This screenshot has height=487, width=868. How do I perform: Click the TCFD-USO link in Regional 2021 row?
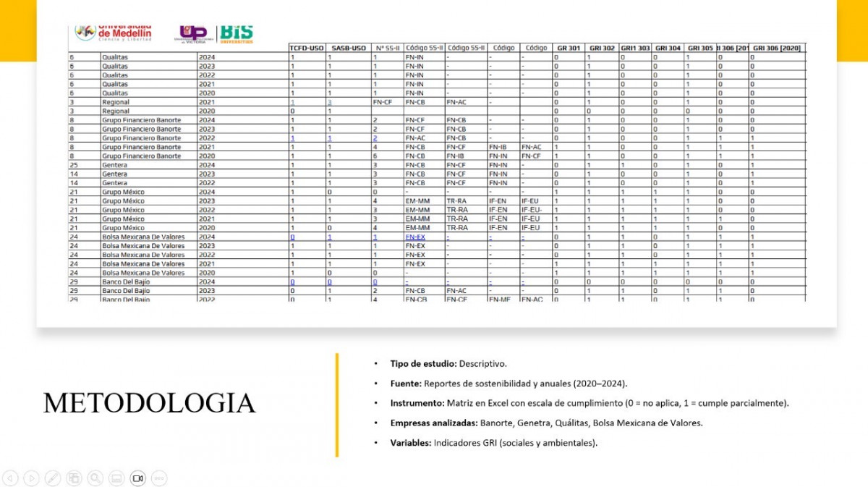[x=292, y=102]
